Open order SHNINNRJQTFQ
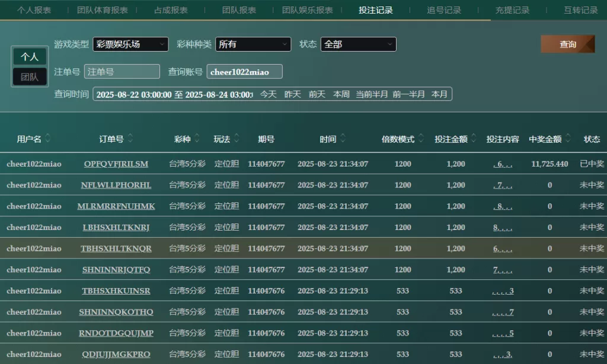Screen dimensions: 607x364 point(116,270)
